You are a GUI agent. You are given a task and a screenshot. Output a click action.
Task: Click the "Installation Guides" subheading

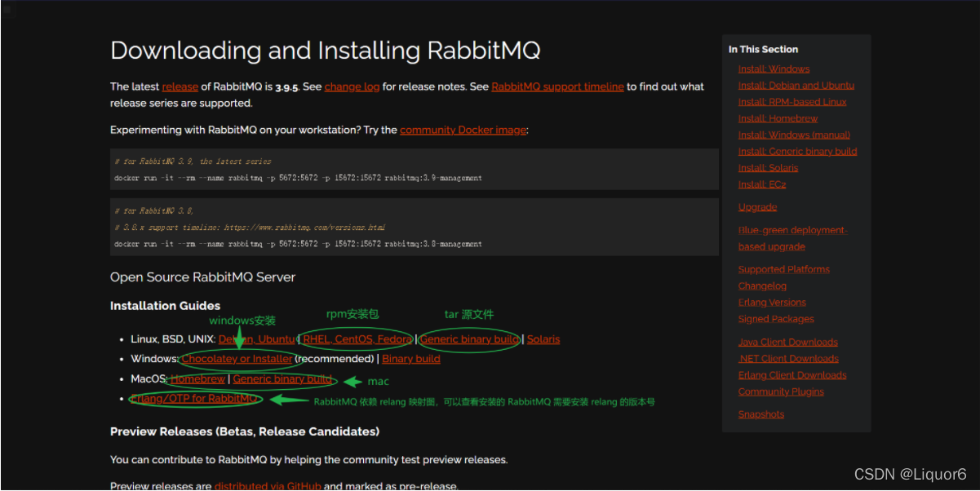(165, 306)
